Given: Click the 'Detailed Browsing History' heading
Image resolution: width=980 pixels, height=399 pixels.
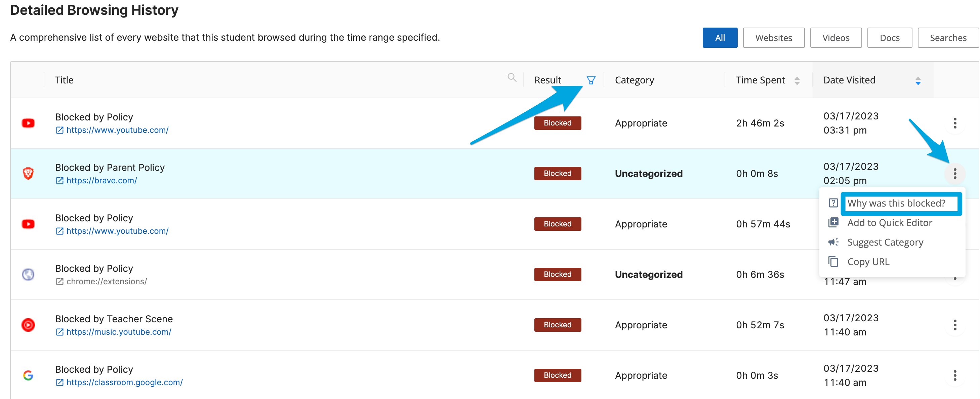Looking at the screenshot, I should pos(94,10).
